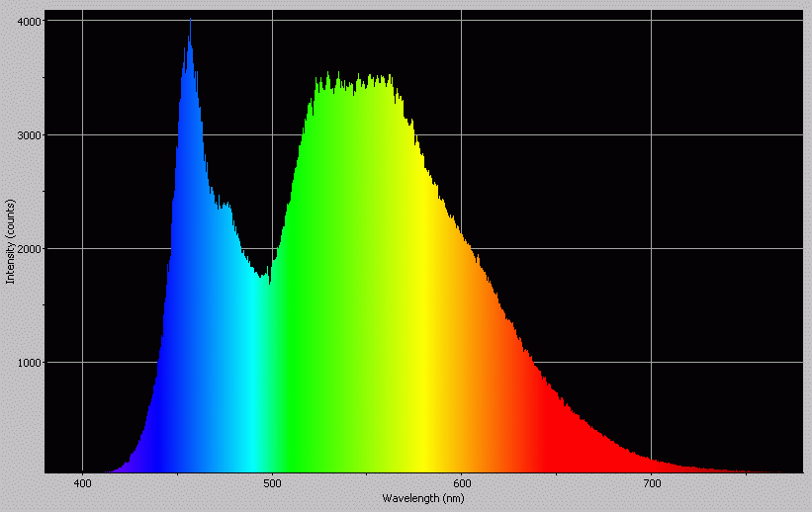Click the 1000 intensity axis label
This screenshot has height=512, width=812.
pos(29,363)
